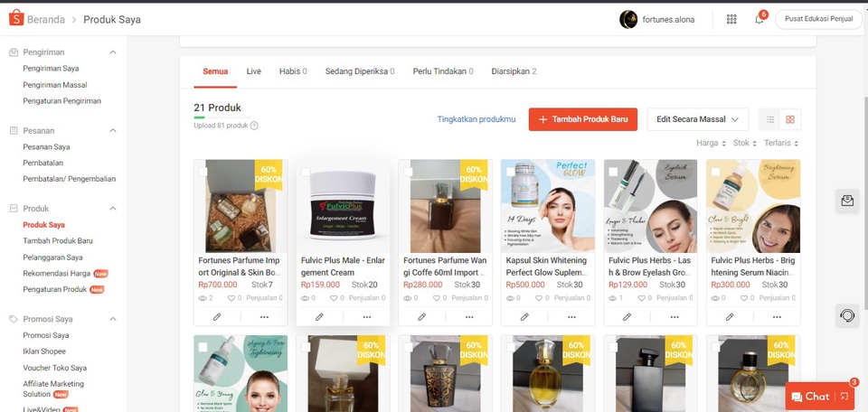Collapse the Pesanan sidebar section
The width and height of the screenshot is (868, 412).
tap(113, 131)
